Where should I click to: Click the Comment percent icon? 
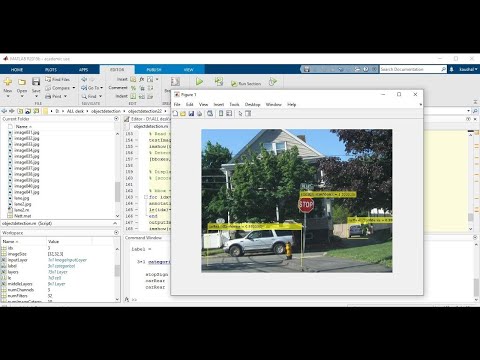[133, 88]
